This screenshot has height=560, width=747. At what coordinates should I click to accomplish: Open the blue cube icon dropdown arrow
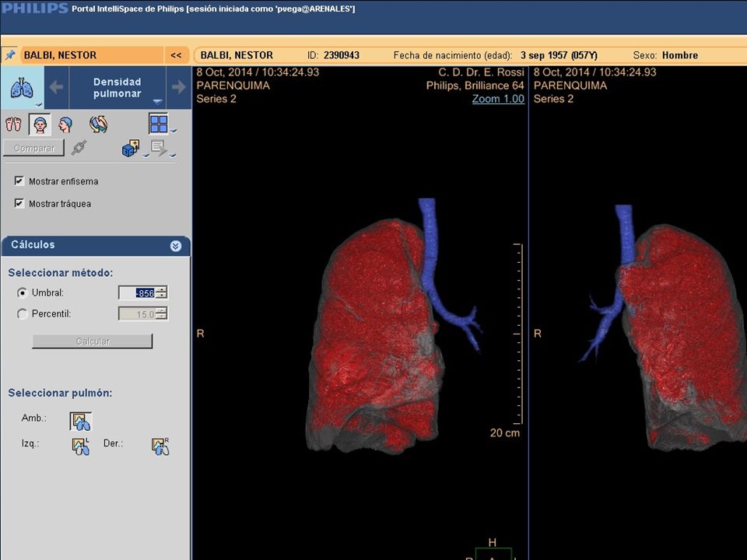coord(146,155)
